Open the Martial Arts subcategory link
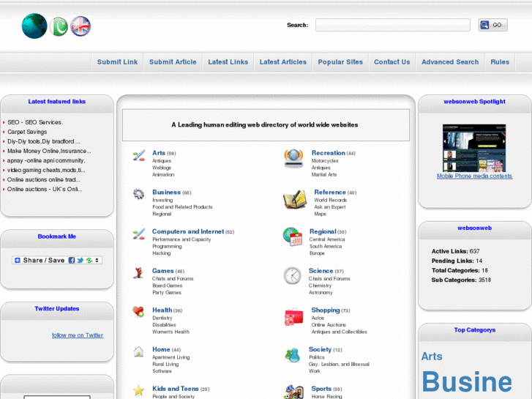The height and width of the screenshot is (399, 532). 324,174
